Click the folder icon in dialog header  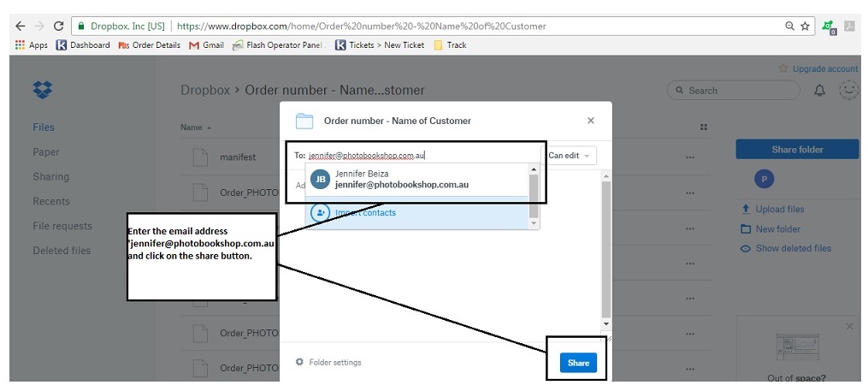(x=304, y=121)
